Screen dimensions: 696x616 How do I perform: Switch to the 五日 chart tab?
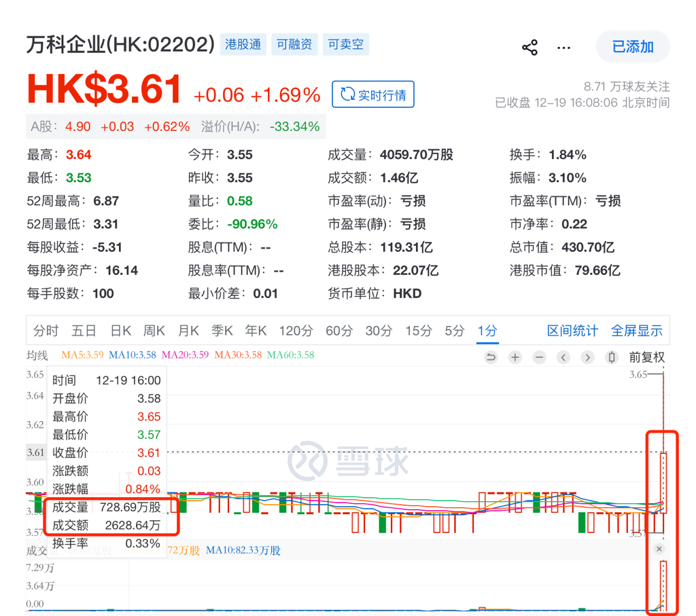pos(84,331)
